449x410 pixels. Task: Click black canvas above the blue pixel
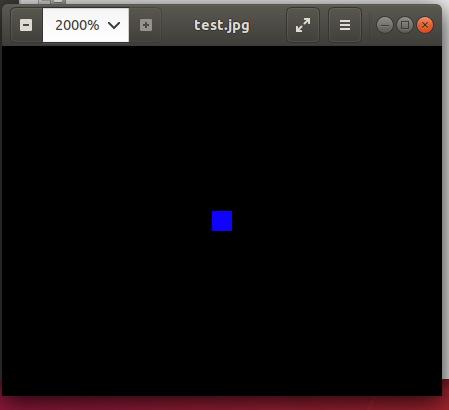(x=222, y=128)
